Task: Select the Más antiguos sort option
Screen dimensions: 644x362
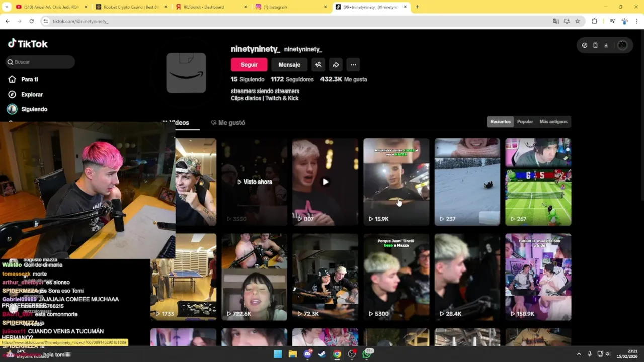Action: pyautogui.click(x=553, y=122)
